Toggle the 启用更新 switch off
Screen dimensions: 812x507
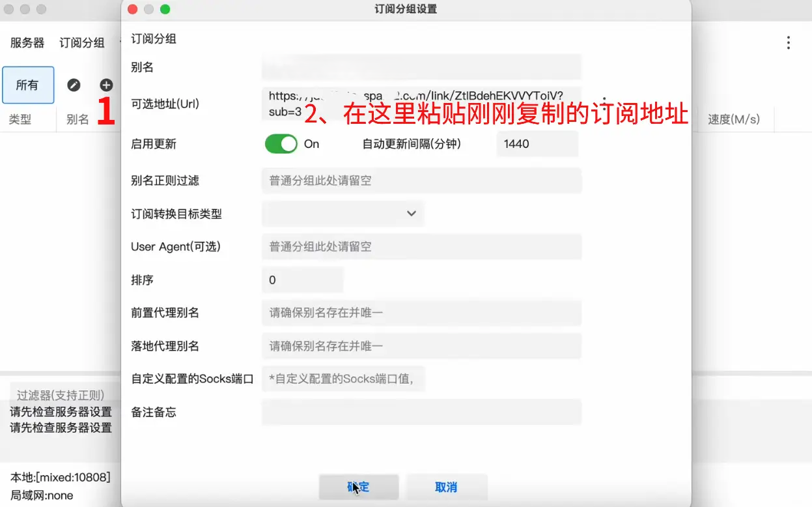click(x=281, y=144)
